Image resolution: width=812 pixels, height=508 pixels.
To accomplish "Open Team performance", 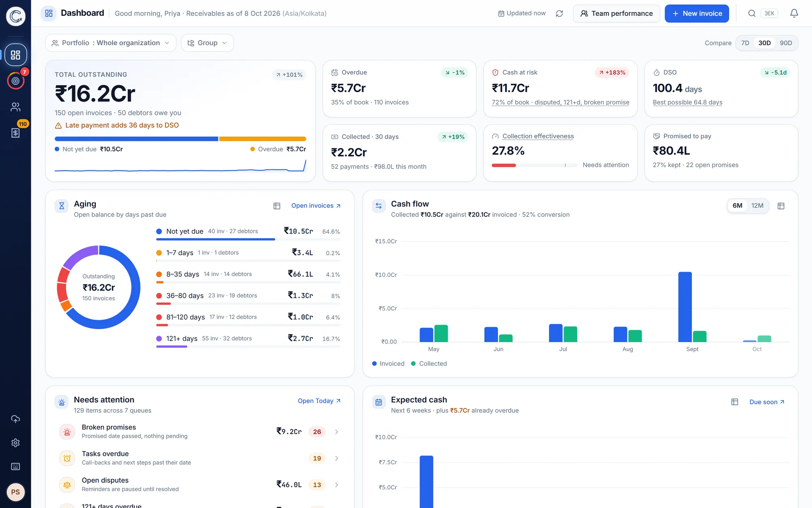I will click(616, 13).
